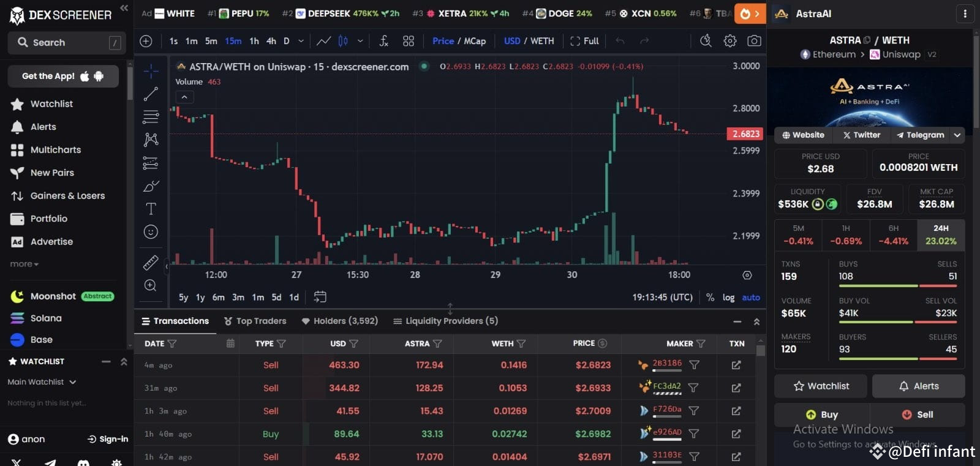Switch chart to Price mode

point(443,41)
